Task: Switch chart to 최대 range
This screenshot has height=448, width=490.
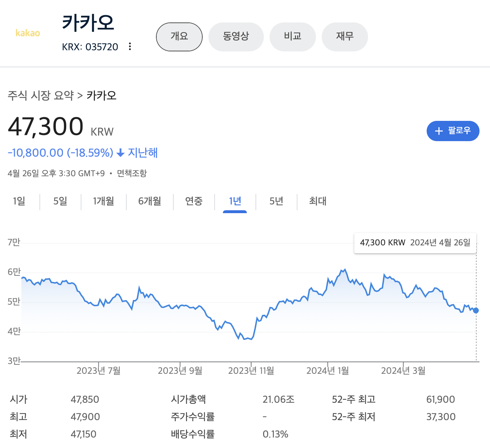Action: click(318, 201)
